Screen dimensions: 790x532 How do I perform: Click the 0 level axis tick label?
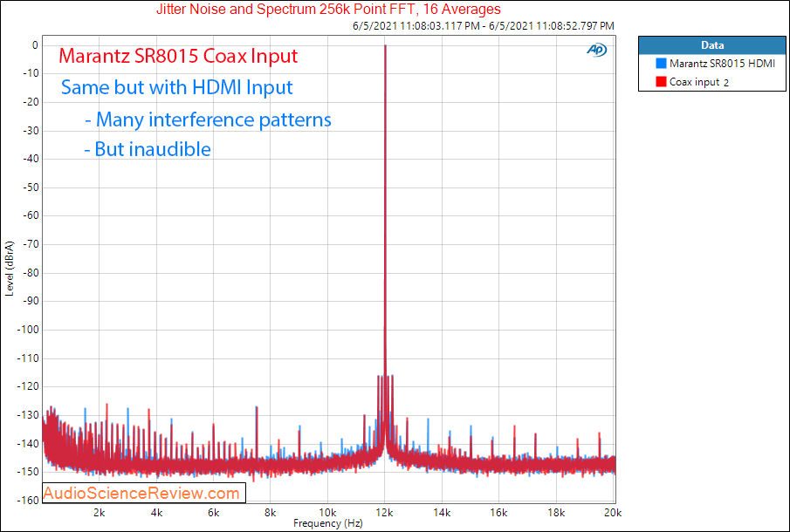tap(35, 45)
